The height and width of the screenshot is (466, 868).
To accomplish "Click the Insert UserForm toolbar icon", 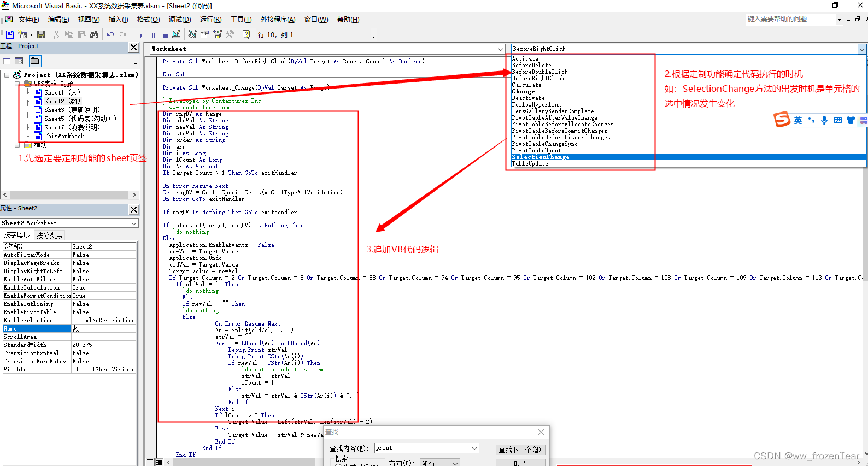I will point(22,34).
